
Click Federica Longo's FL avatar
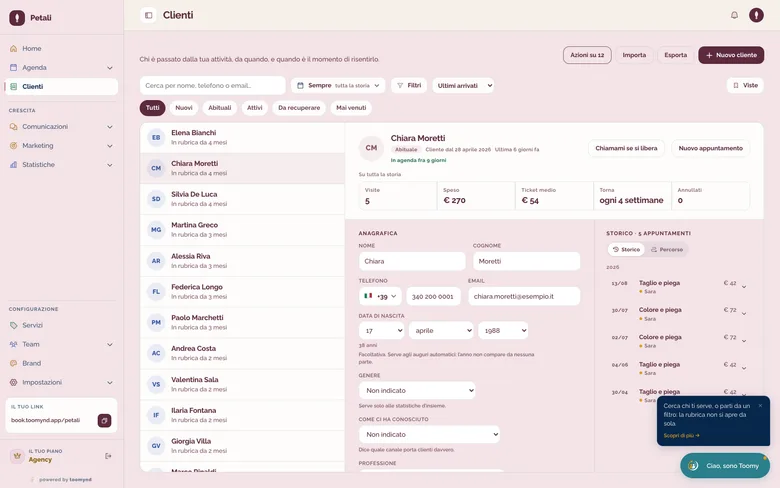pyautogui.click(x=156, y=292)
